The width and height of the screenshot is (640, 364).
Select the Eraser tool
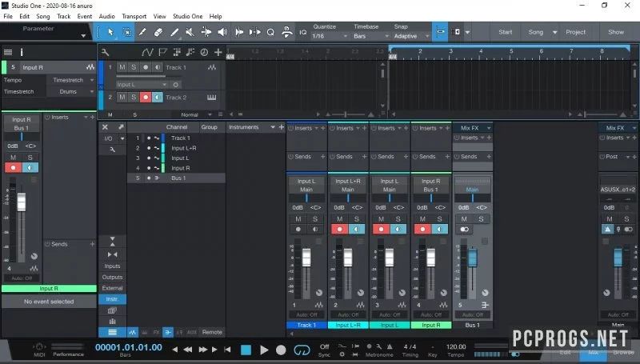(x=158, y=32)
